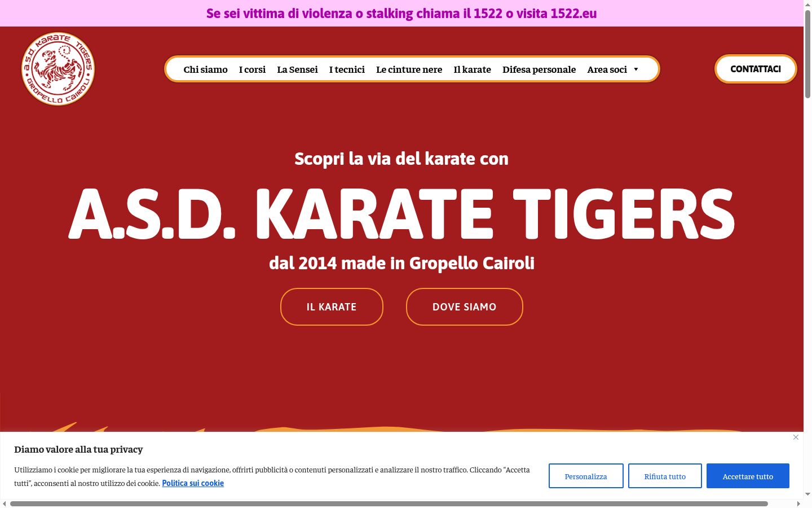The width and height of the screenshot is (812, 508).
Task: Close the cookie privacy banner
Action: [x=796, y=437]
